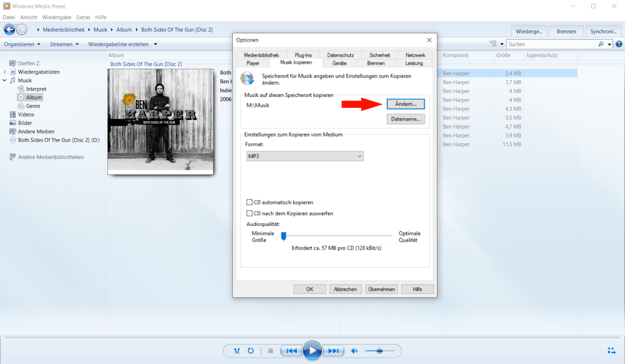Open the Wiedergabe tab in the main window
The width and height of the screenshot is (625, 364).
tap(529, 31)
